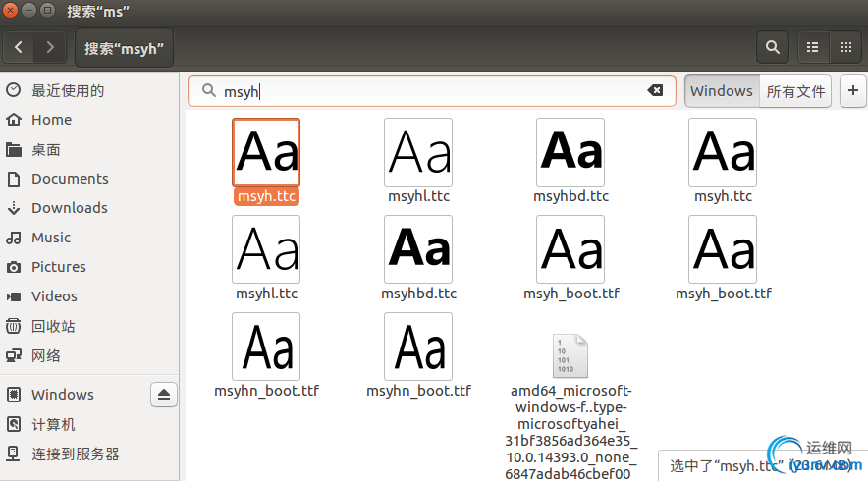Select msyhl.ttc directly below highlighted msyh.ttc
Screen dimensions: 868x481
[x=266, y=258]
